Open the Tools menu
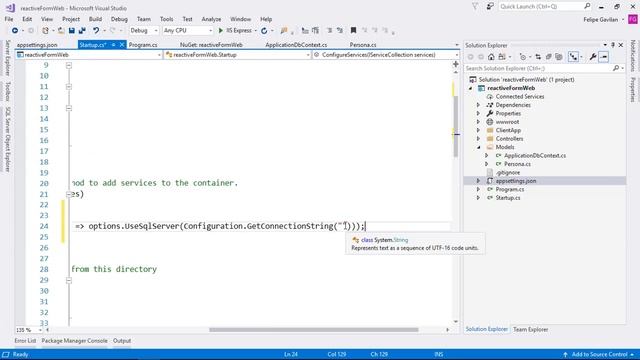Viewport: 640px width, 360px height. click(x=166, y=19)
